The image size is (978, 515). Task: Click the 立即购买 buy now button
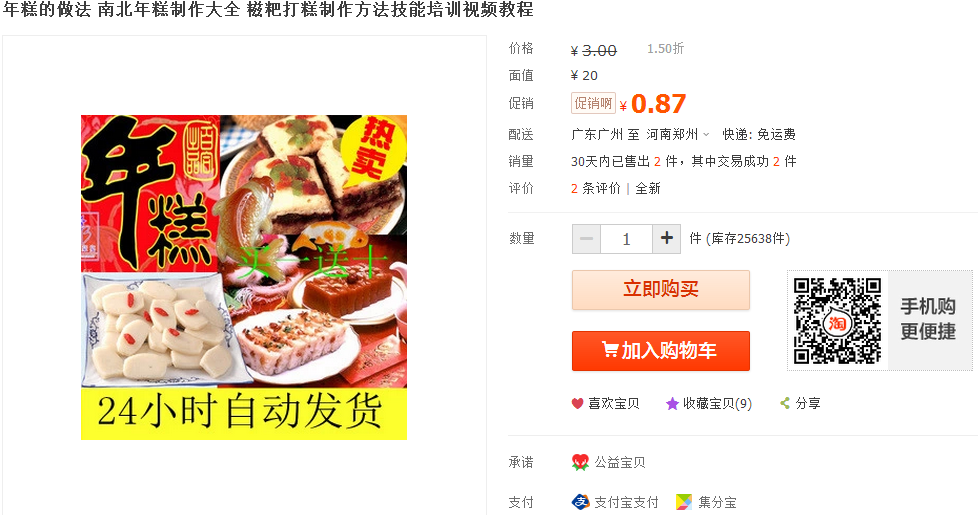pyautogui.click(x=661, y=290)
